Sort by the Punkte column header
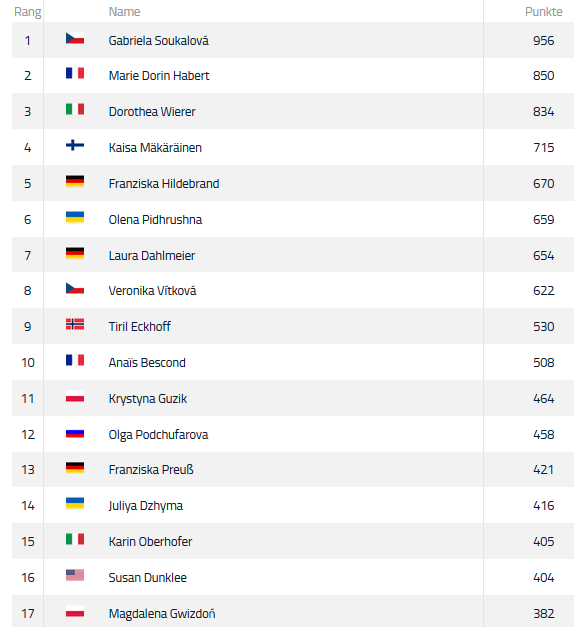This screenshot has height=627, width=574. click(544, 12)
